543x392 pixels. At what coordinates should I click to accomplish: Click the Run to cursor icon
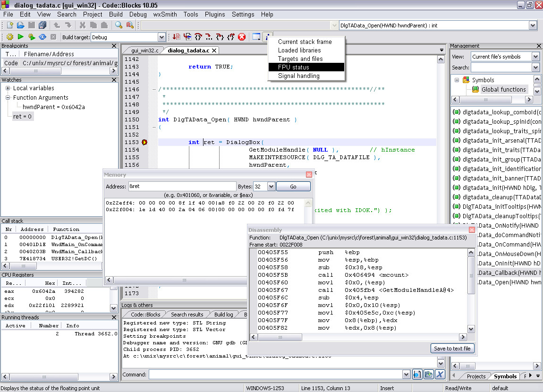click(x=187, y=37)
